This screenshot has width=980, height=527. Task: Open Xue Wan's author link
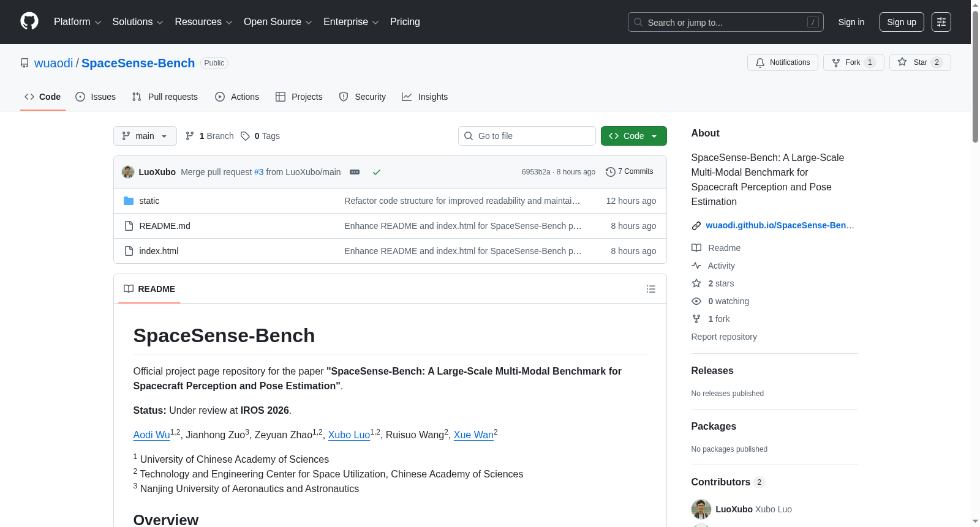click(x=473, y=435)
